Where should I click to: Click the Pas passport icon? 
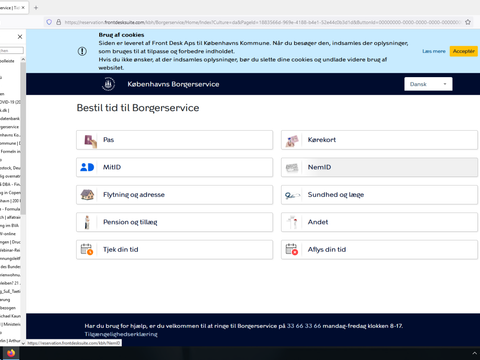90,141
